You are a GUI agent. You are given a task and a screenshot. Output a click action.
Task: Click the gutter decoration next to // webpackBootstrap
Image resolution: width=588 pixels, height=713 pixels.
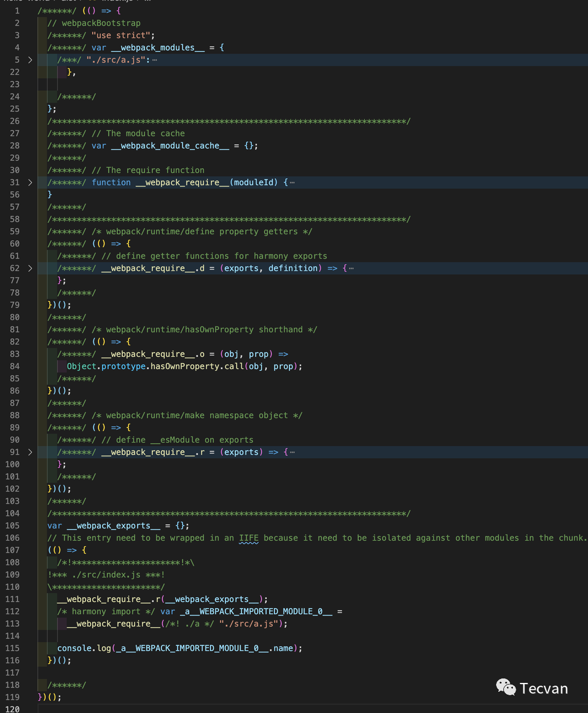(39, 23)
